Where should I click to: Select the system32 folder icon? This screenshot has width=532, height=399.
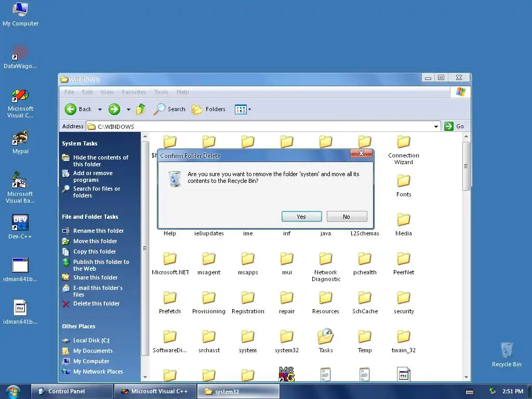287,337
